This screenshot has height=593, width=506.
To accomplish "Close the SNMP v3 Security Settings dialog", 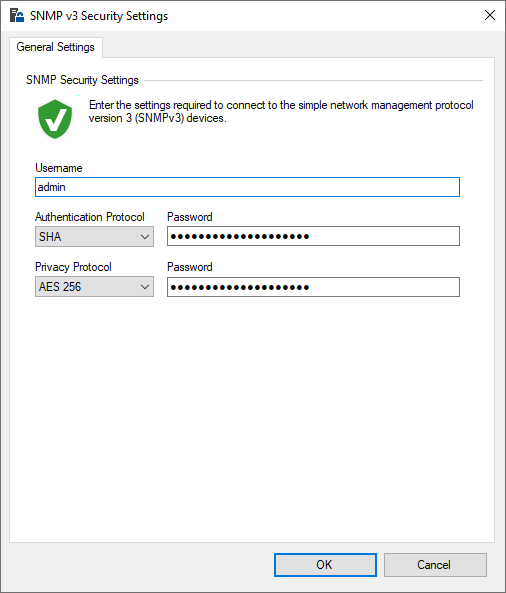I will (x=490, y=15).
